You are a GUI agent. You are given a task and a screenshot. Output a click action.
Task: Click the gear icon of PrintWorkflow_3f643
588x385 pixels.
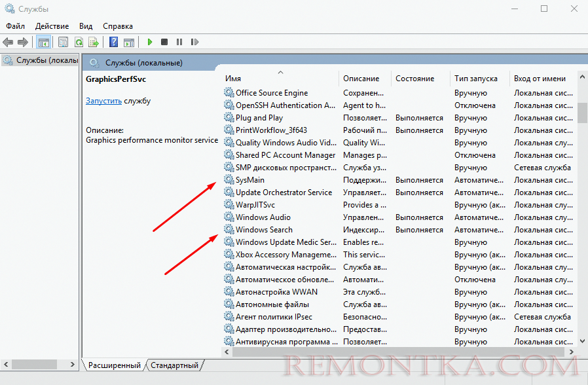point(229,130)
